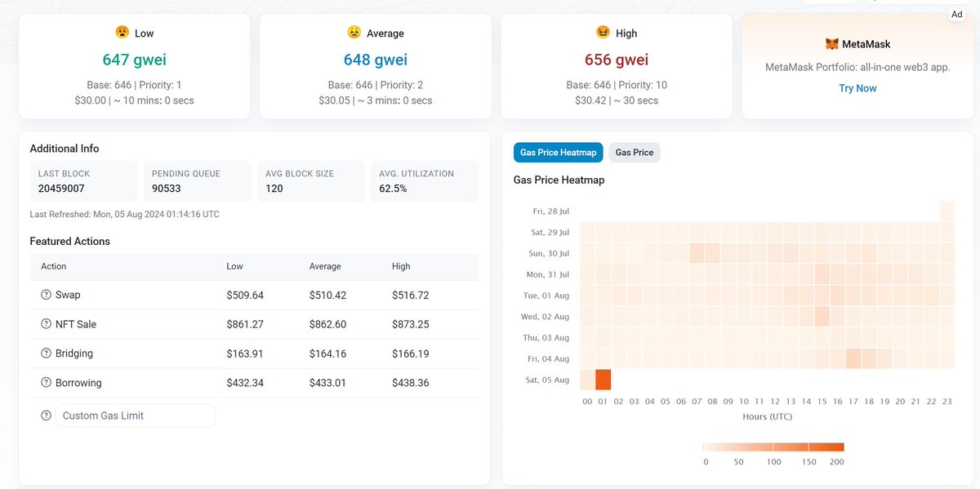Click the Fri 28 Jul 23h heatmap cell

tap(947, 211)
